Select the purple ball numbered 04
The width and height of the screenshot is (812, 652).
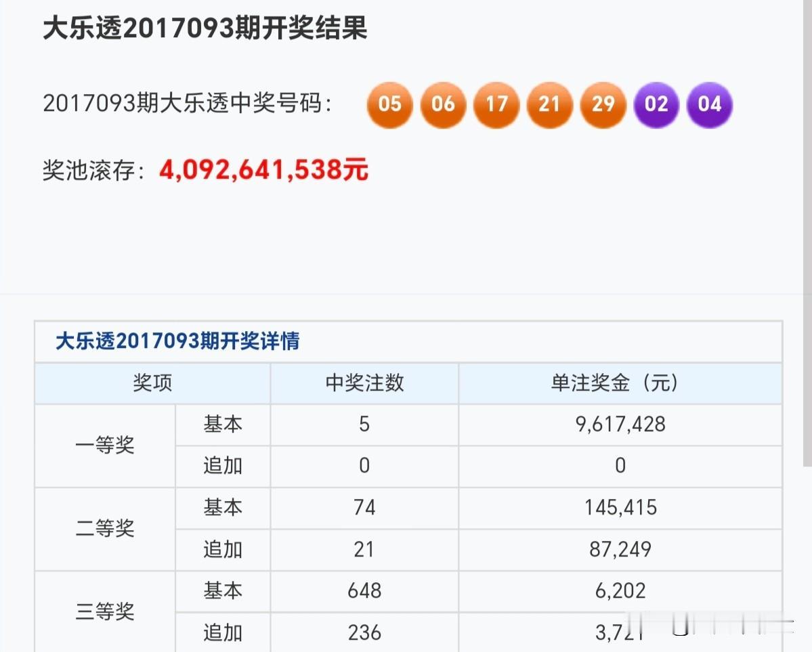709,105
